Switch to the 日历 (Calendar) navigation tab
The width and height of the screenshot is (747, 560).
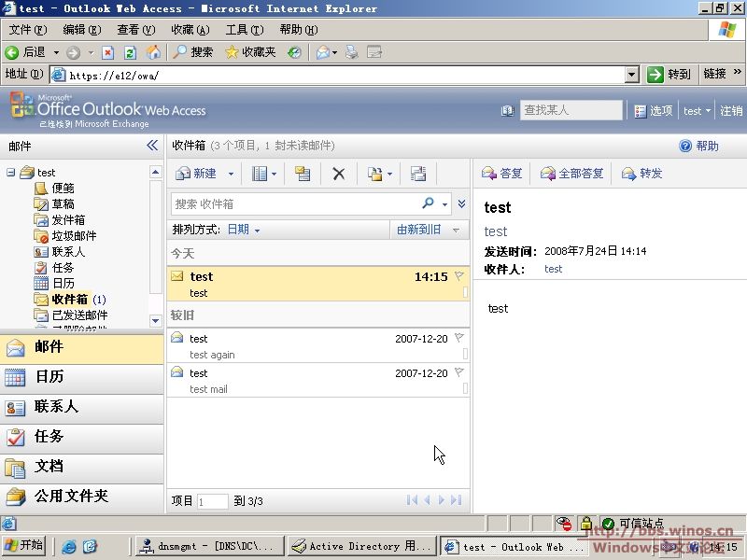point(49,376)
